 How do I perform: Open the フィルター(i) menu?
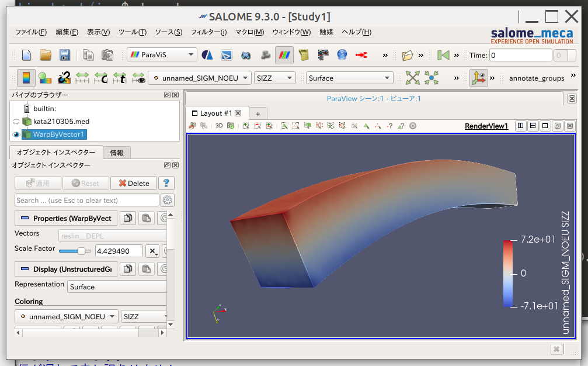208,32
